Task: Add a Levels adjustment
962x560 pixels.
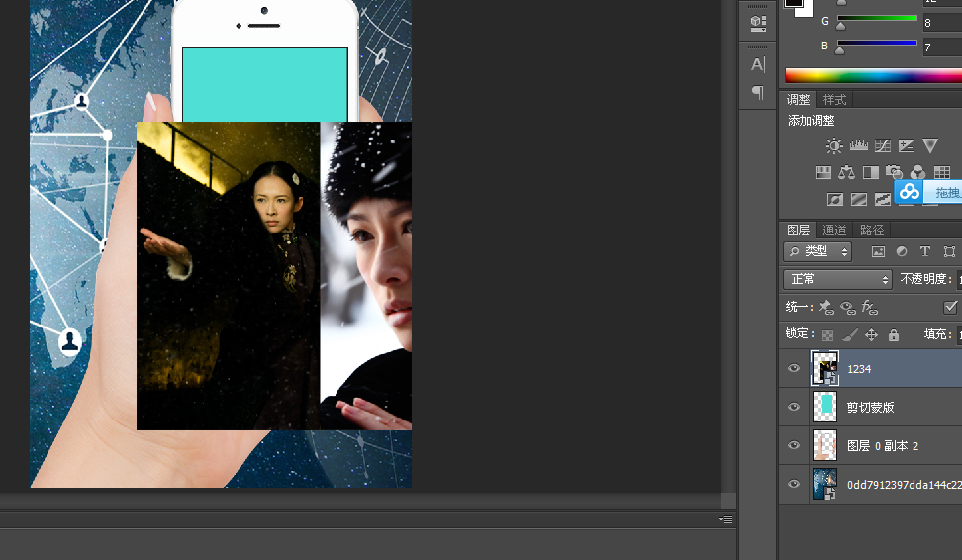Action: (x=858, y=146)
